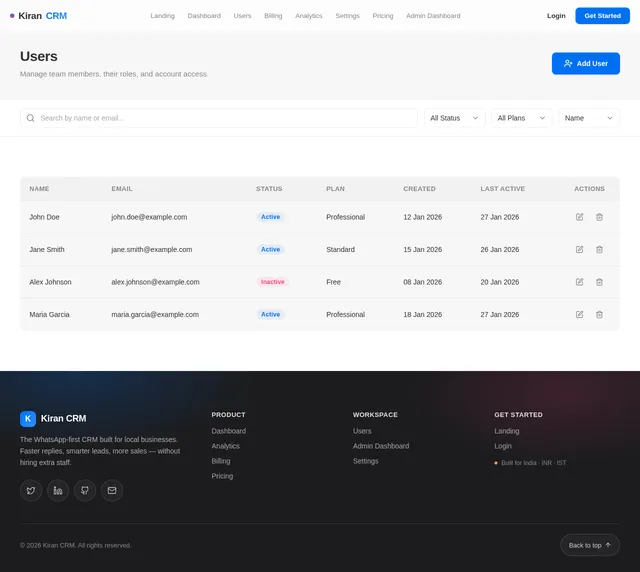Viewport: 640px width, 572px height.
Task: Go to Settings in top navigation
Action: [x=347, y=16]
